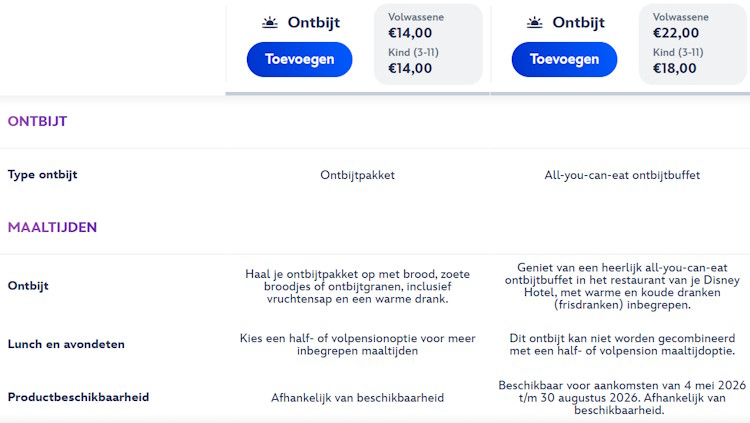The height and width of the screenshot is (423, 750).
Task: Click the Lunch en avondeten row label
Action: [66, 344]
